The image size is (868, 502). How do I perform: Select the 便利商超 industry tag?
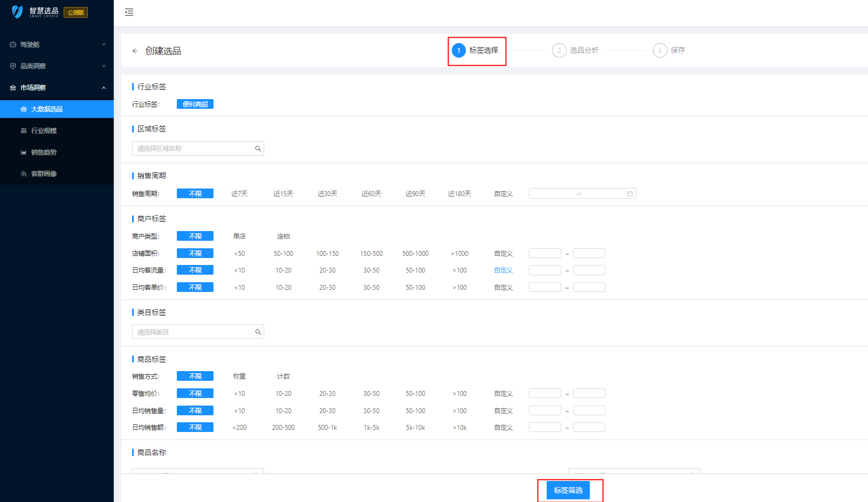click(195, 104)
